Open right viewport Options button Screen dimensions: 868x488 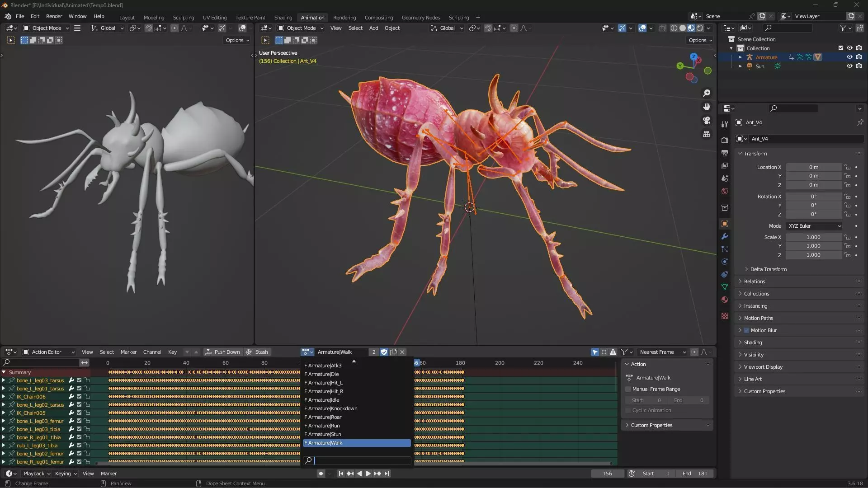[x=700, y=40]
